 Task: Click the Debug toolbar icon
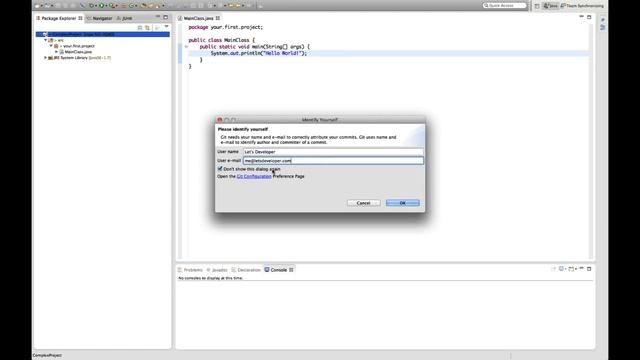click(91, 6)
